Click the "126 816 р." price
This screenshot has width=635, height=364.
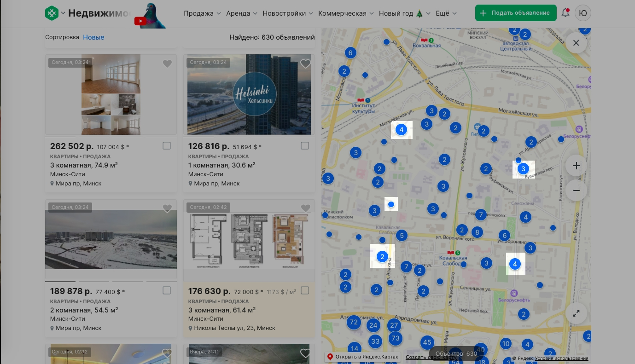click(x=209, y=146)
